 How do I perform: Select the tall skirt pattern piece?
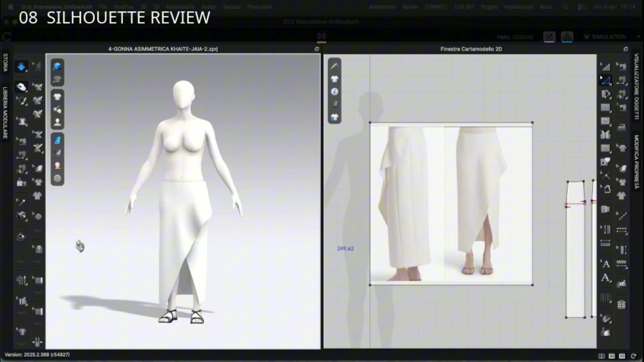tap(576, 249)
